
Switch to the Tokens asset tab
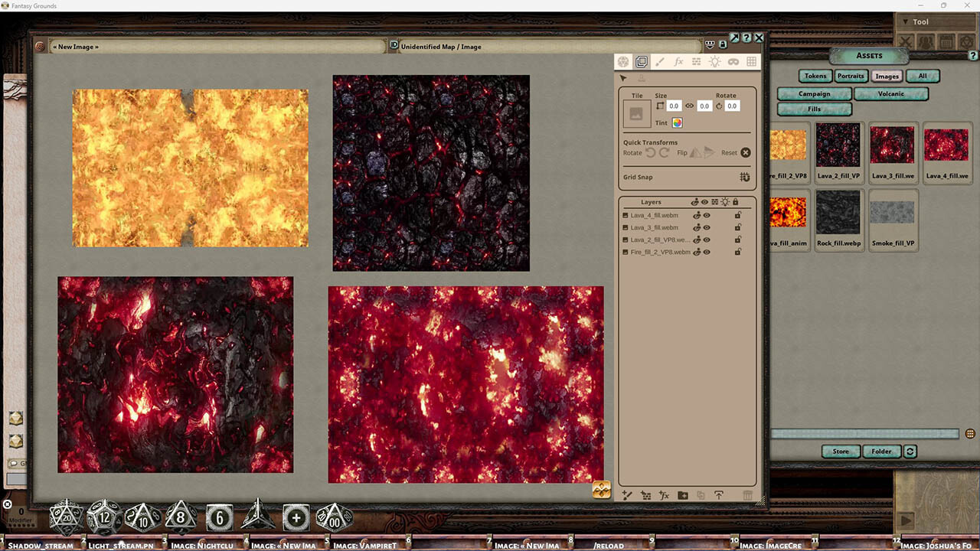click(815, 76)
